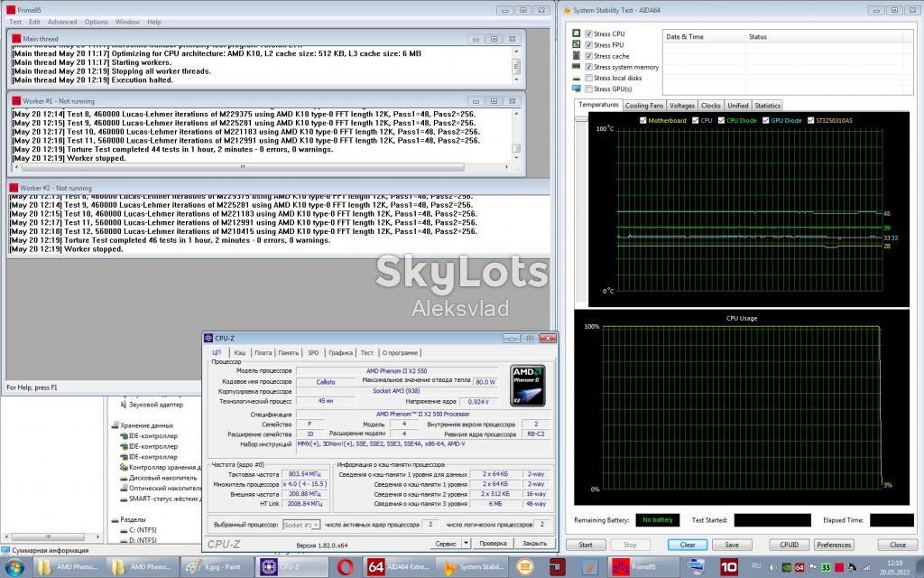924x578 pixels.
Task: Switch to System Stability taskbar button
Action: [474, 567]
